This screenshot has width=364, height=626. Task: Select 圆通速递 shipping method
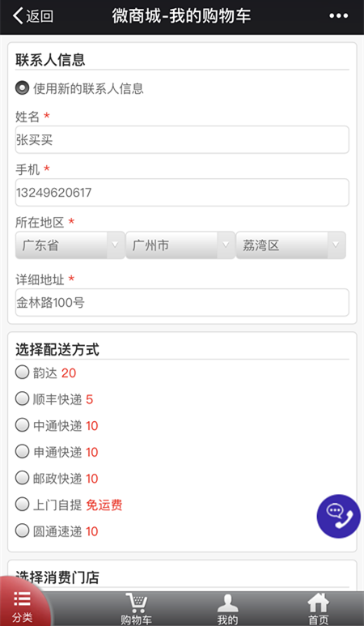(x=23, y=531)
